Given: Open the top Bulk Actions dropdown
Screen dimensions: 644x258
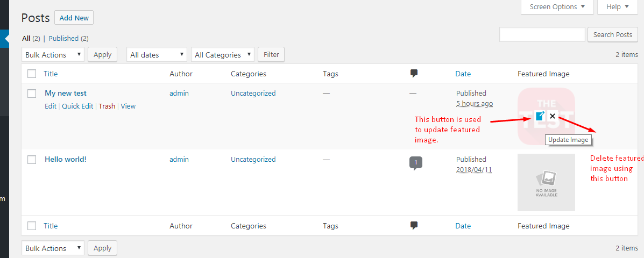Looking at the screenshot, I should click(x=53, y=54).
